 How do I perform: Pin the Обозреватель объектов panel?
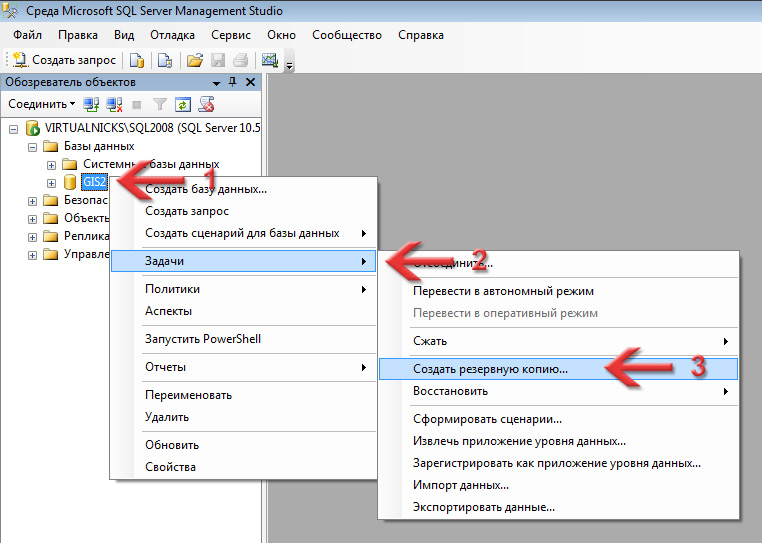click(x=233, y=82)
